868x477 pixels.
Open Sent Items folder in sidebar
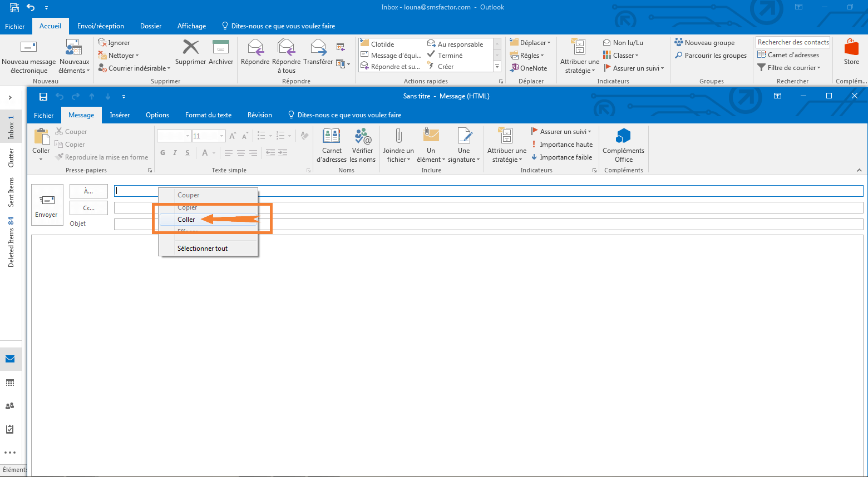[11, 192]
